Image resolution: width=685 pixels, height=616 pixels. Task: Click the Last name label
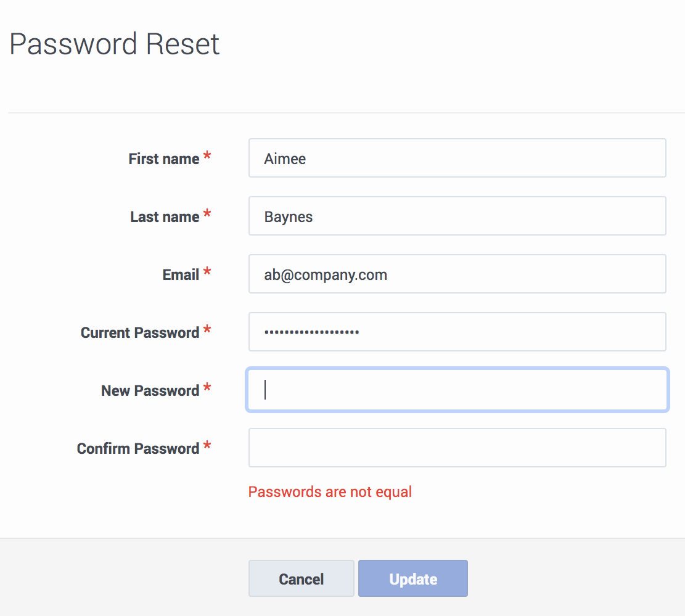coord(165,216)
